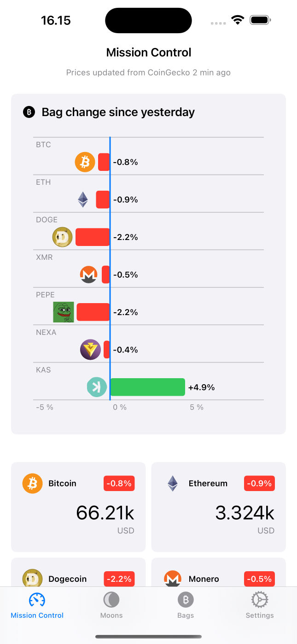Tap the Ethereum -0.9% change badge
This screenshot has height=644, width=297.
pos(259,484)
